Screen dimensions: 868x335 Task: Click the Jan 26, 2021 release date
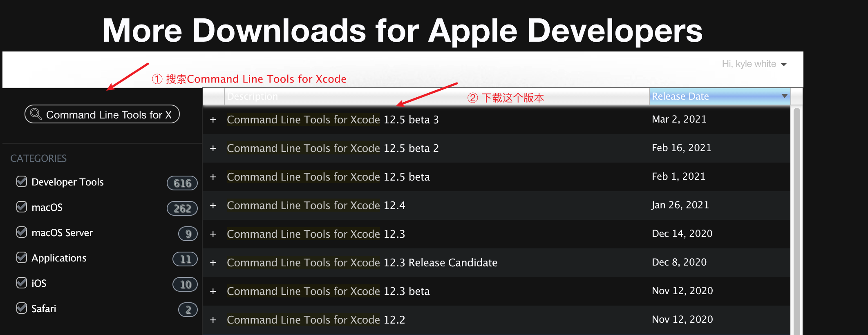(x=680, y=205)
